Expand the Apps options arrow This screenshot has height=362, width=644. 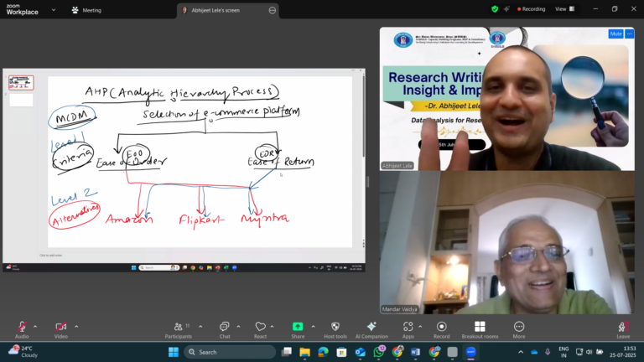click(x=420, y=327)
